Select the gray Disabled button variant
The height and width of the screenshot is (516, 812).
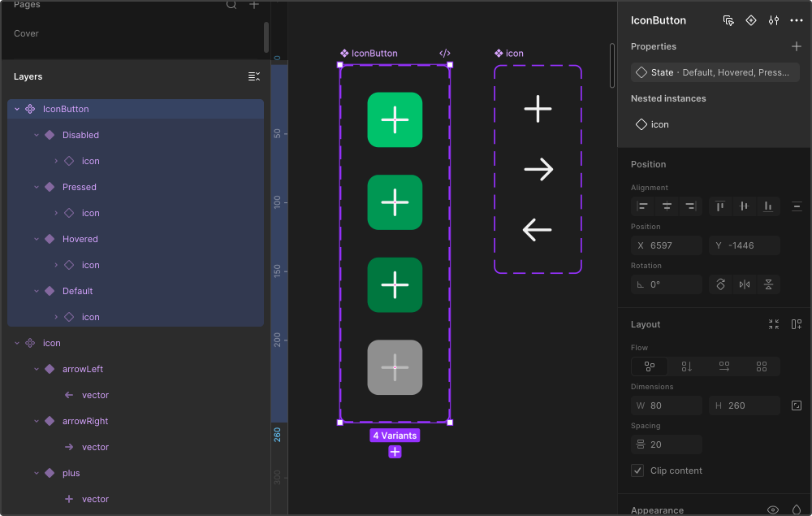tap(395, 367)
